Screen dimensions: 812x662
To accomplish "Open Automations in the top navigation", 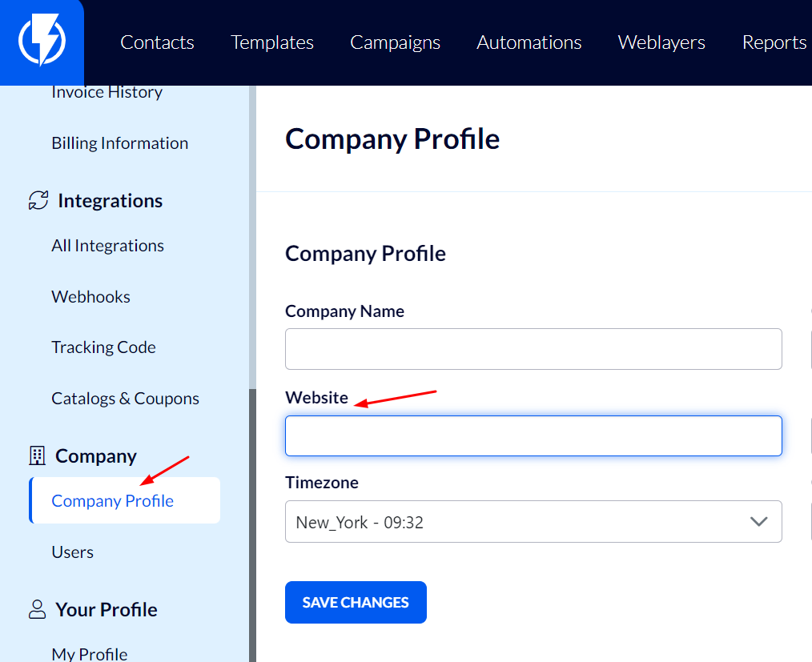I will 529,42.
